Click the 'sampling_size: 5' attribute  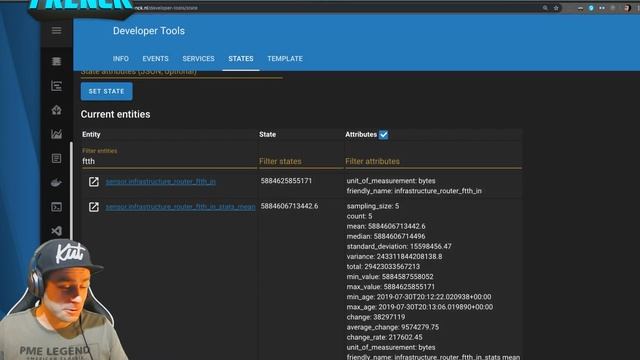point(373,206)
